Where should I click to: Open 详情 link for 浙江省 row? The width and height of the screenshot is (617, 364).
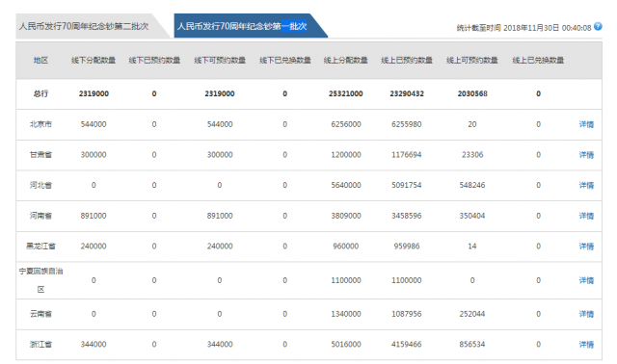click(586, 345)
